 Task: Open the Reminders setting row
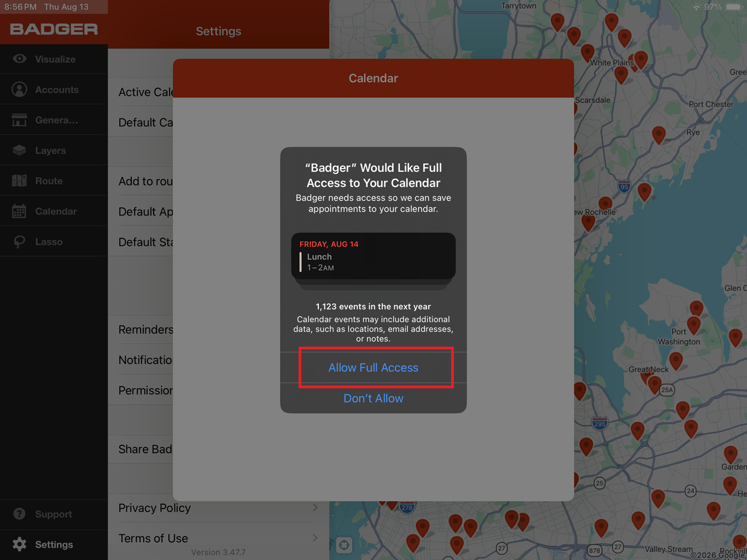pyautogui.click(x=141, y=329)
